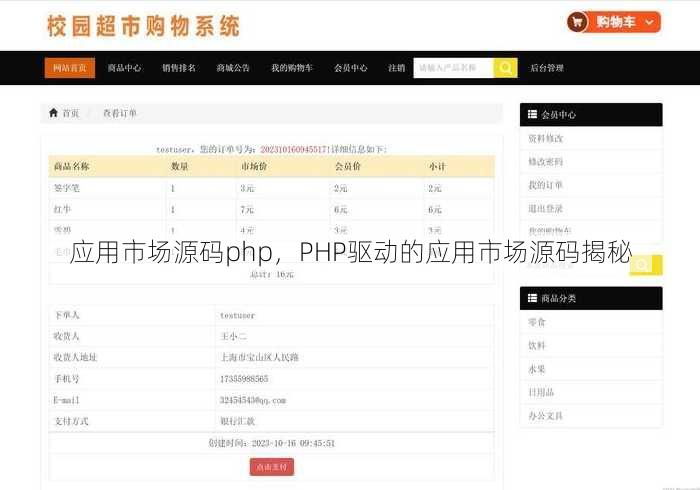Click 7元 market price of 红牛

(247, 209)
